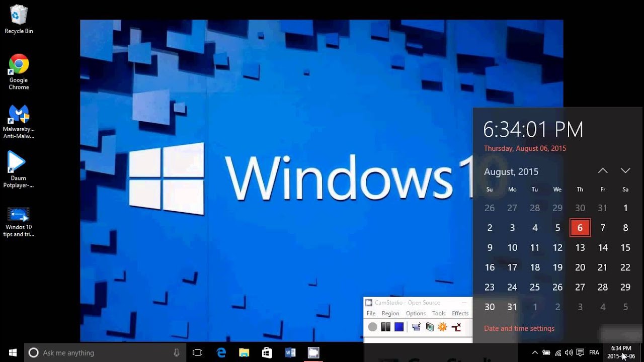
Task: Open CamStudio Options menu
Action: 416,313
